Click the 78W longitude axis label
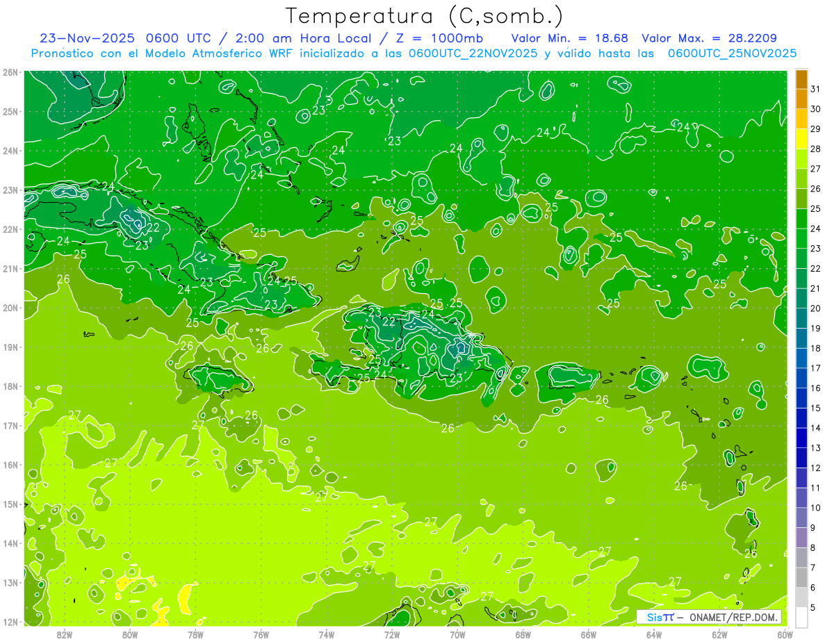 pos(195,634)
